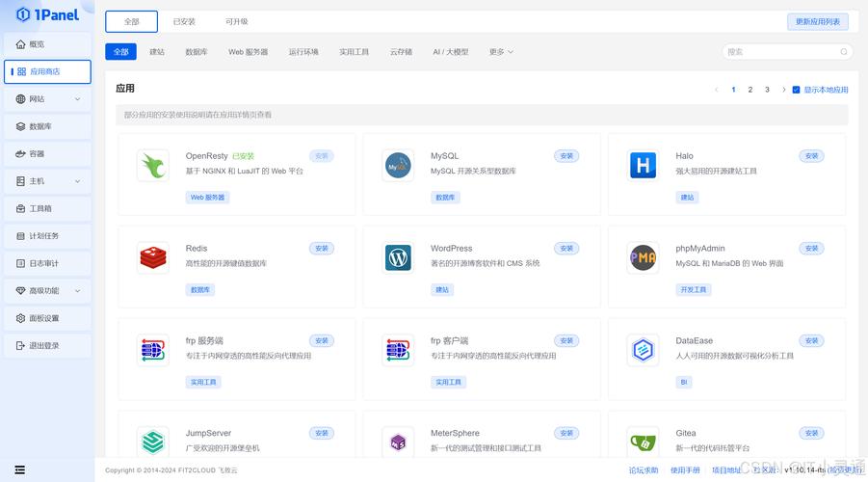Open the 论坛求助 footer link
868x482 pixels.
(644, 470)
